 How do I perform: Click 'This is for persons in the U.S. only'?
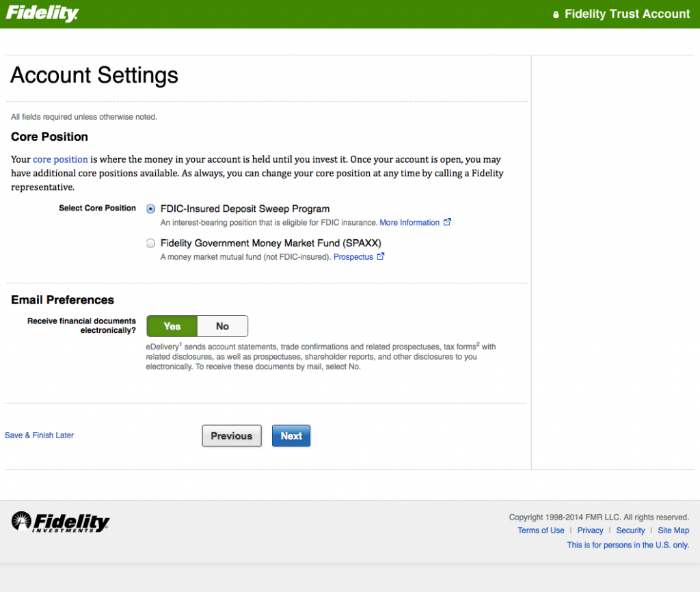click(x=628, y=545)
